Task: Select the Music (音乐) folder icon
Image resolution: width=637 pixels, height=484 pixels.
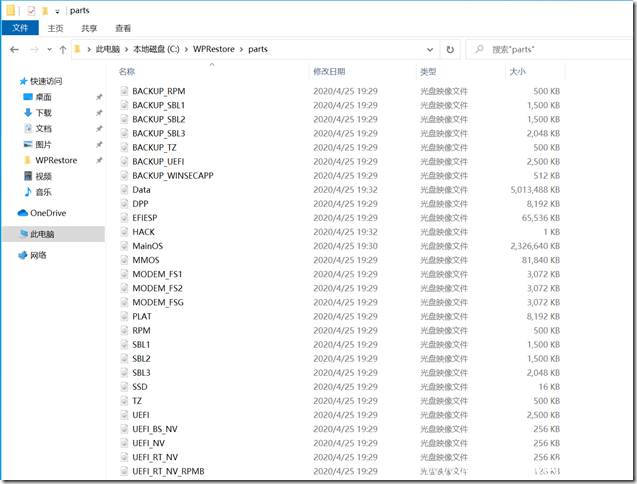Action: [x=28, y=192]
